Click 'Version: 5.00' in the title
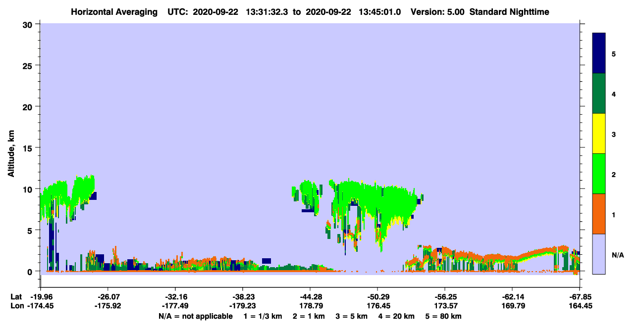Image resolution: width=644 pixels, height=330 pixels. (436, 12)
